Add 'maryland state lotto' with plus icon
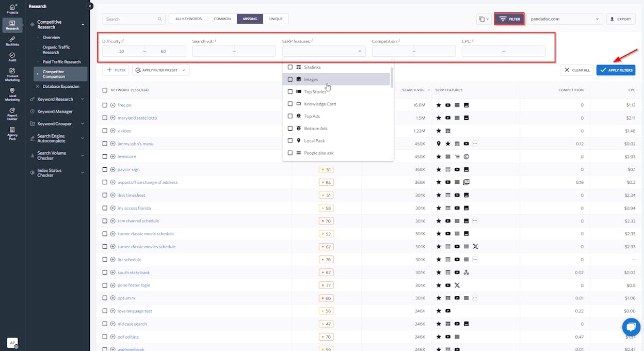Screen dimensions: 644x351 click(112, 118)
